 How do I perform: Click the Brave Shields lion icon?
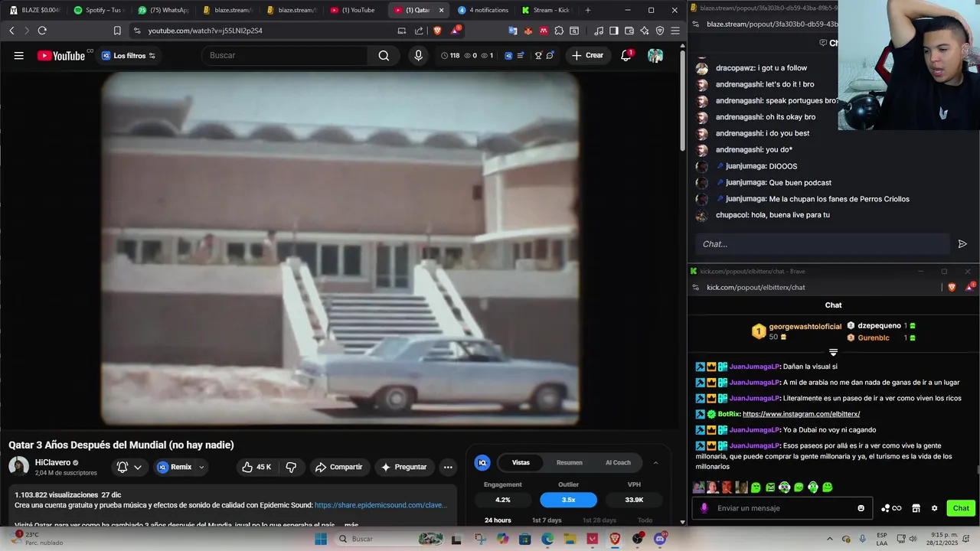pos(437,31)
